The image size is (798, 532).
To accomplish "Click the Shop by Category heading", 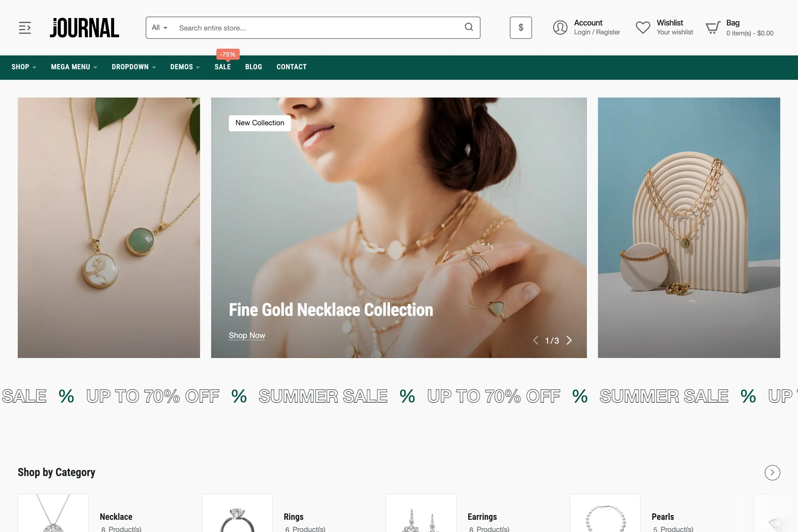I will click(56, 472).
